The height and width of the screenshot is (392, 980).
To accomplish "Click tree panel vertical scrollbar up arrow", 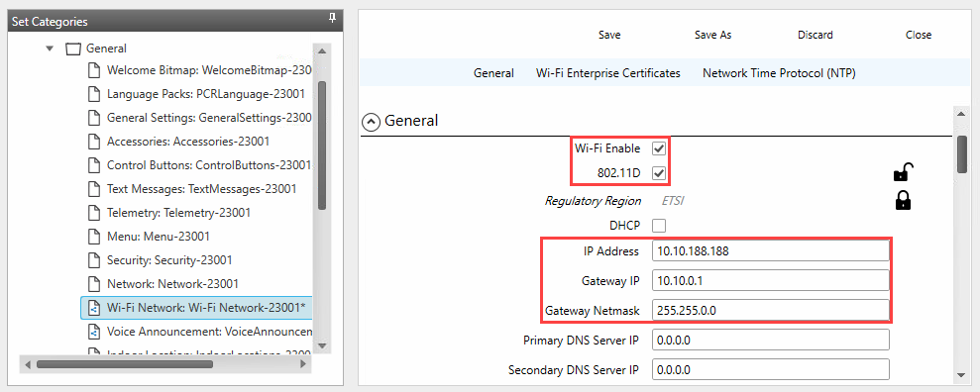I will 322,51.
